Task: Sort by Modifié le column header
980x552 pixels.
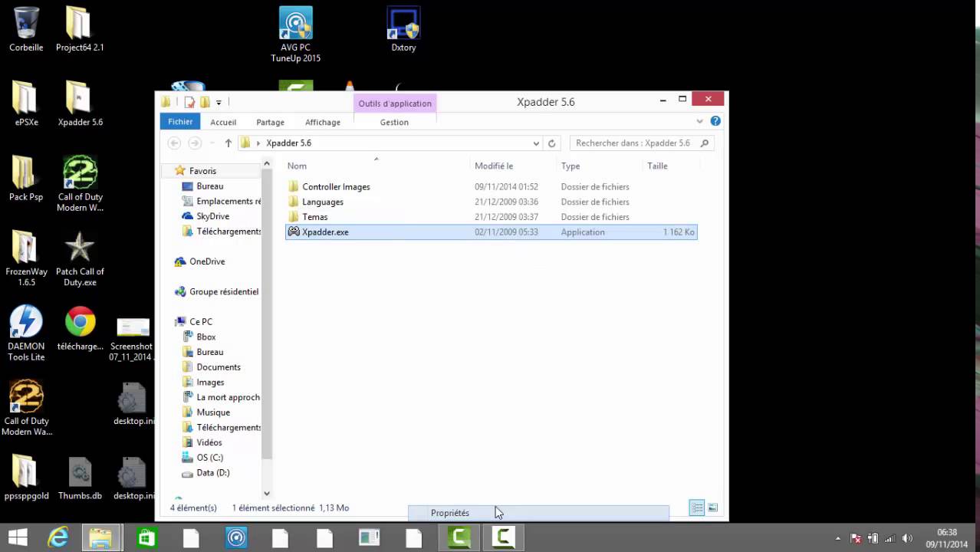Action: 513,166
